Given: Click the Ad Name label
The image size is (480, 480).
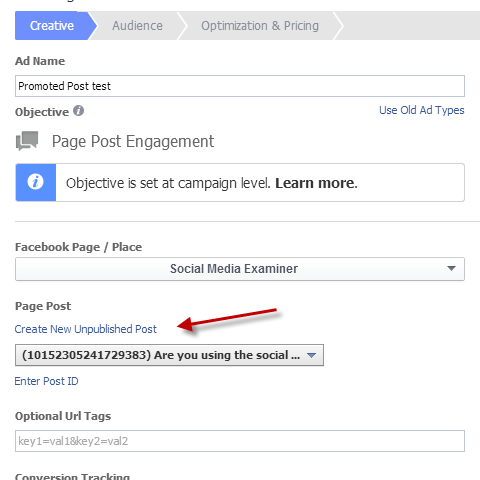Looking at the screenshot, I should (40, 61).
